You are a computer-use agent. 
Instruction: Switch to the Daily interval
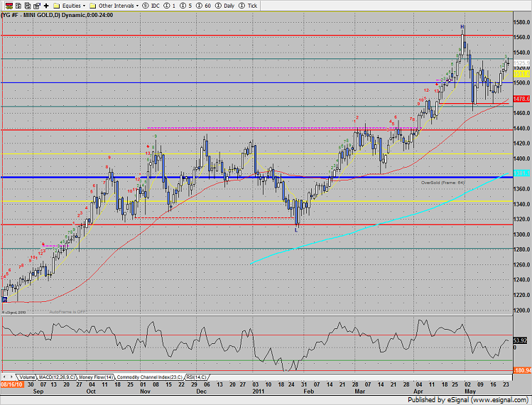pyautogui.click(x=225, y=6)
